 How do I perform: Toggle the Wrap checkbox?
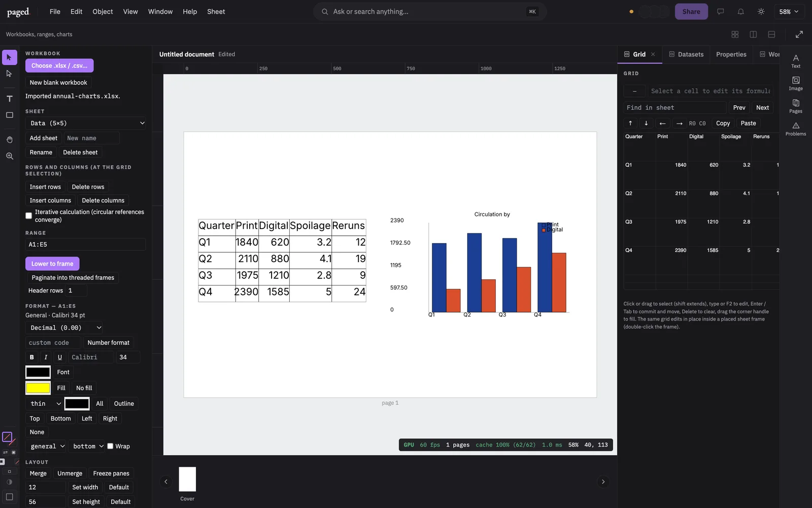[110, 446]
